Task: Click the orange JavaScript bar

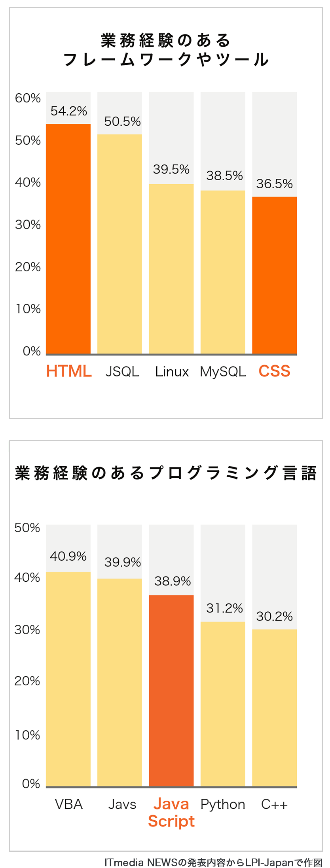Action: tap(171, 690)
